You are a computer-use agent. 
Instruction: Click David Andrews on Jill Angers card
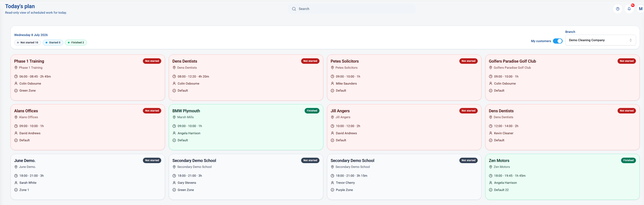[346, 133]
